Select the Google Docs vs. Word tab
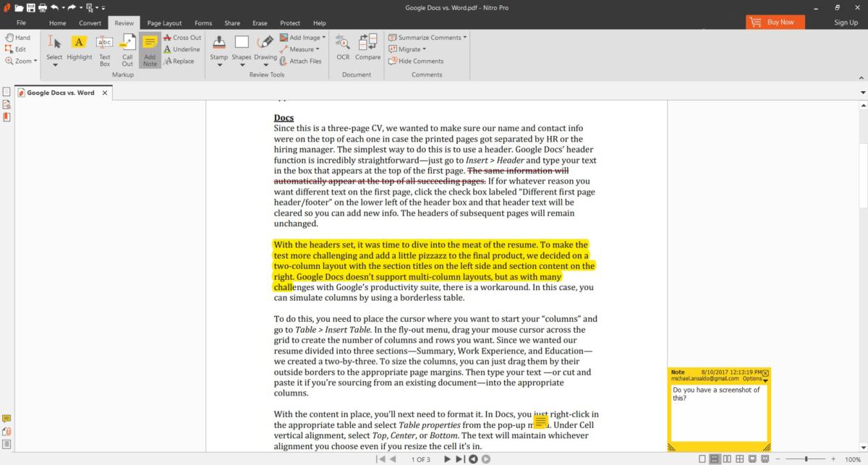The height and width of the screenshot is (465, 868). [x=64, y=93]
